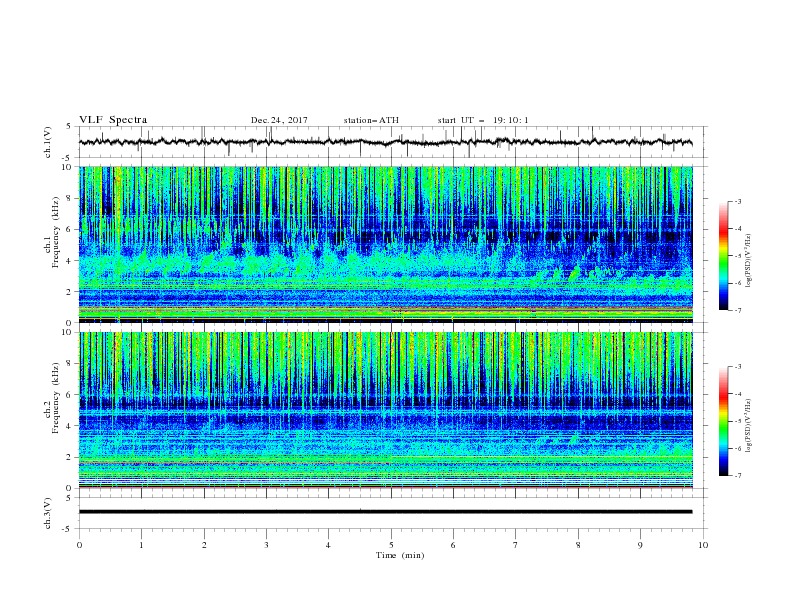Click the date 'Dec. 24, 2017'

(x=279, y=120)
